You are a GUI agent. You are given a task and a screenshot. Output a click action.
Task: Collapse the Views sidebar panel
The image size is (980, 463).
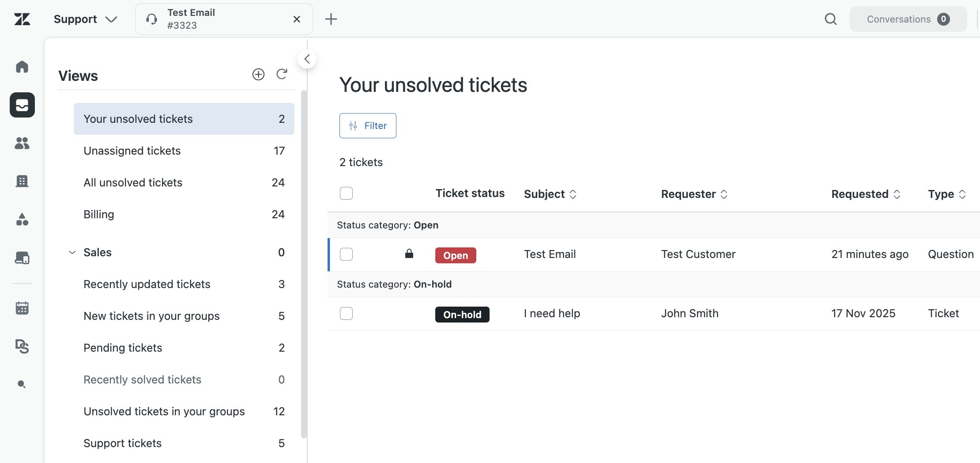point(307,59)
